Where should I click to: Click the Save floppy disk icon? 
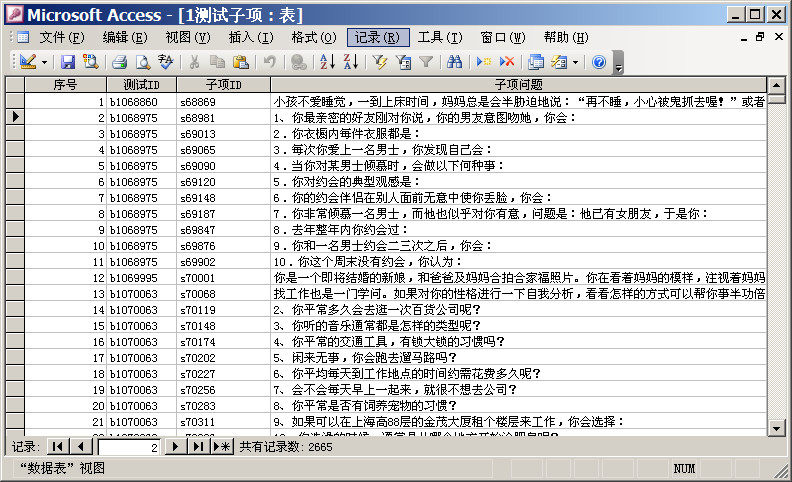[x=68, y=62]
